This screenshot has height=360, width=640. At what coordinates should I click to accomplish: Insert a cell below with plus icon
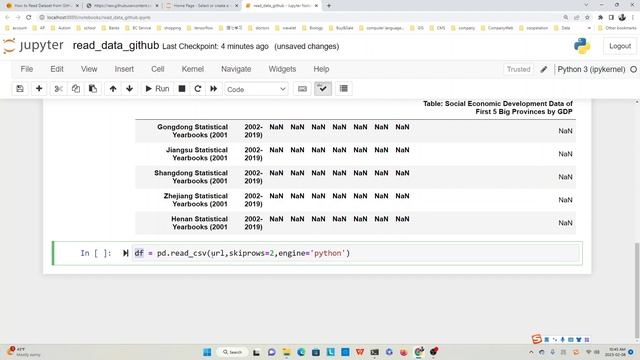39,89
